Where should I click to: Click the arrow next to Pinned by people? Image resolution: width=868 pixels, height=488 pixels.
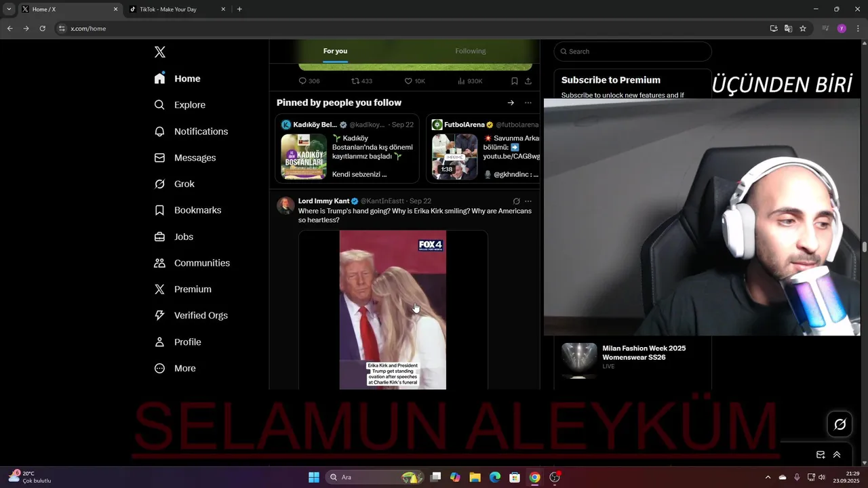pyautogui.click(x=511, y=103)
